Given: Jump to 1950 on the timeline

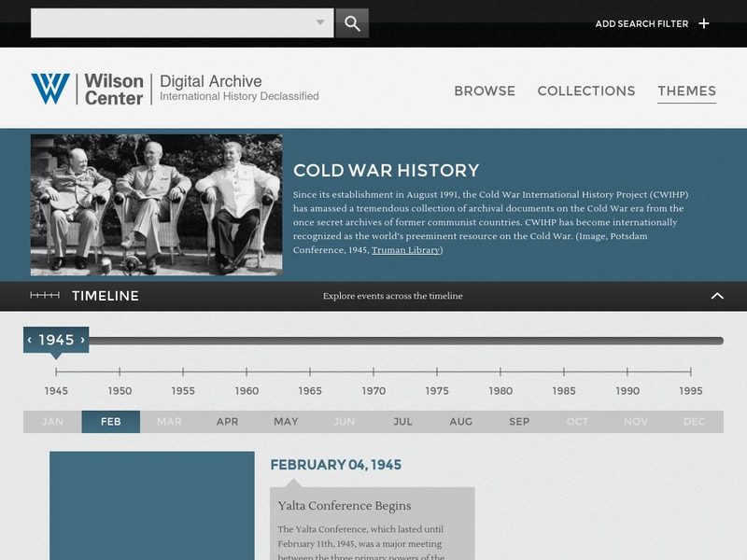Looking at the screenshot, I should point(120,390).
